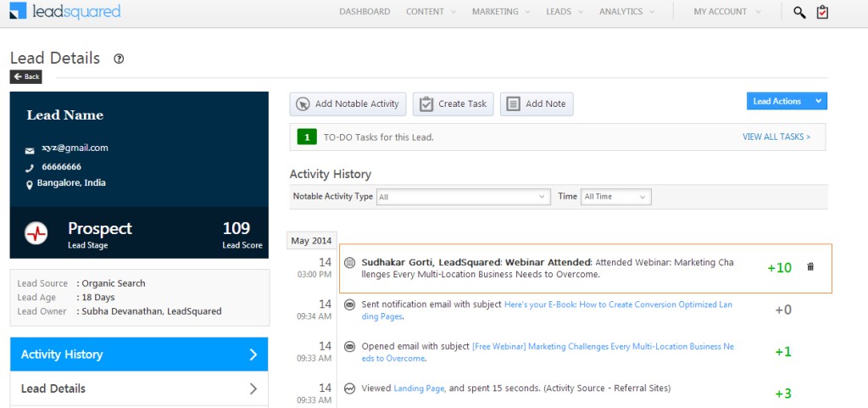Screen dimensions: 868x408
Task: Click the +1 score on Opened email
Action: [782, 352]
